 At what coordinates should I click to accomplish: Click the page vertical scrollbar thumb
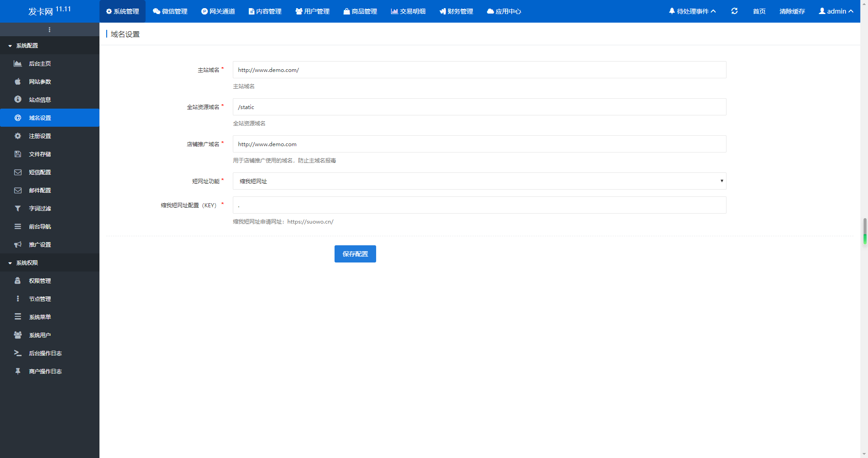click(864, 231)
